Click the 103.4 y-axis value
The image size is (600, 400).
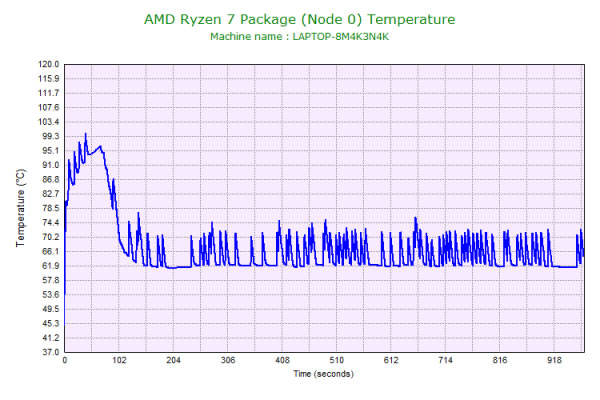(x=49, y=122)
